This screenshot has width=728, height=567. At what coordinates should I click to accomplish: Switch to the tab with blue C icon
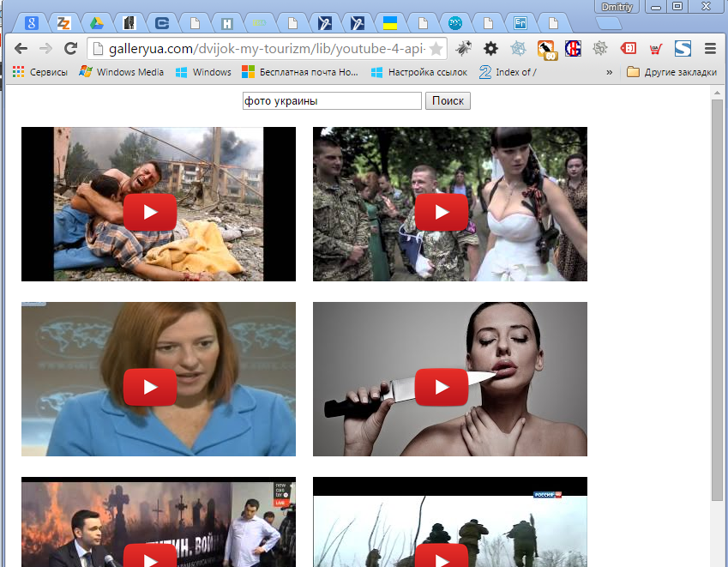[161, 23]
